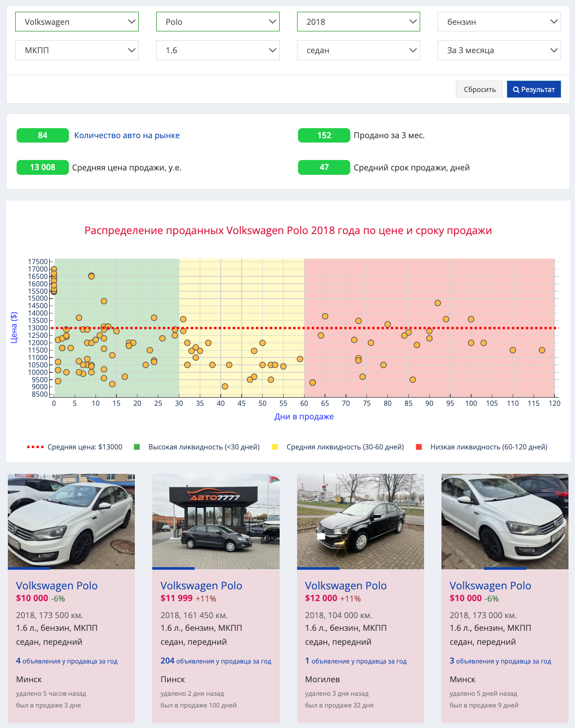Open 4 объявления у продавца за год link
Screen dimensions: 575x728
coord(67,661)
